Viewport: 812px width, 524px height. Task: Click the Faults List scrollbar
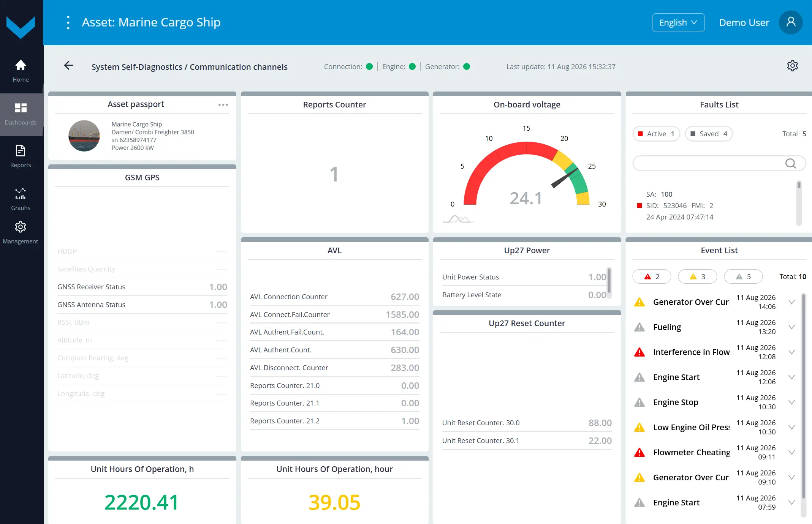[799, 203]
